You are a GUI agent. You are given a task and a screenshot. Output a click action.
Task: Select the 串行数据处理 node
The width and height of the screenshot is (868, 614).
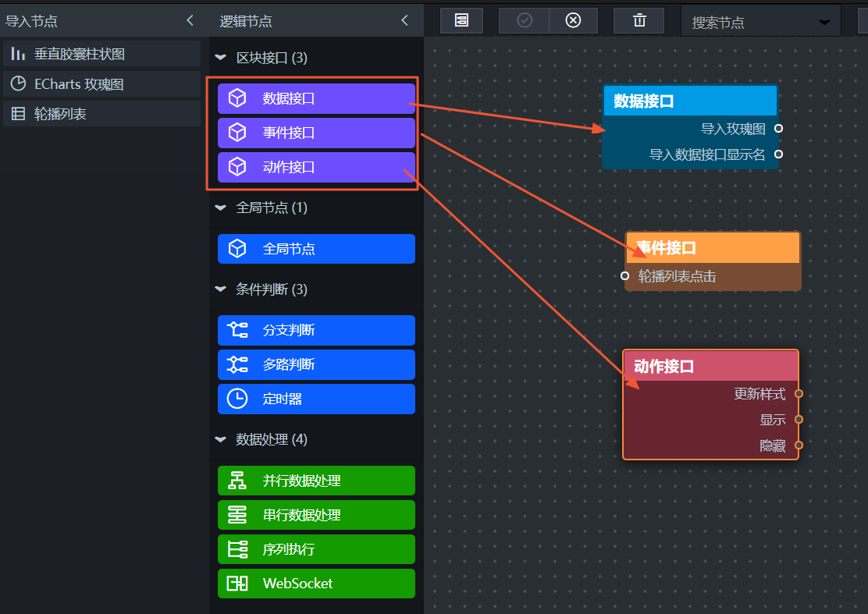tap(316, 515)
